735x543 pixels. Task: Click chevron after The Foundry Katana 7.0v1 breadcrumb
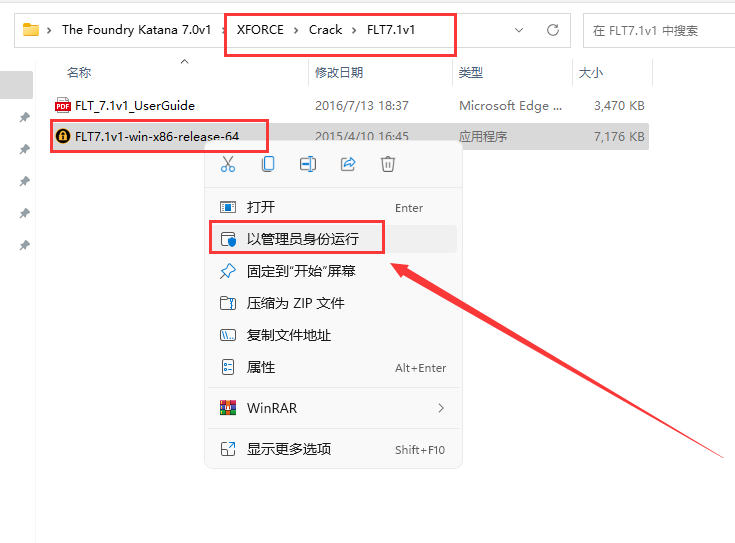click(224, 30)
